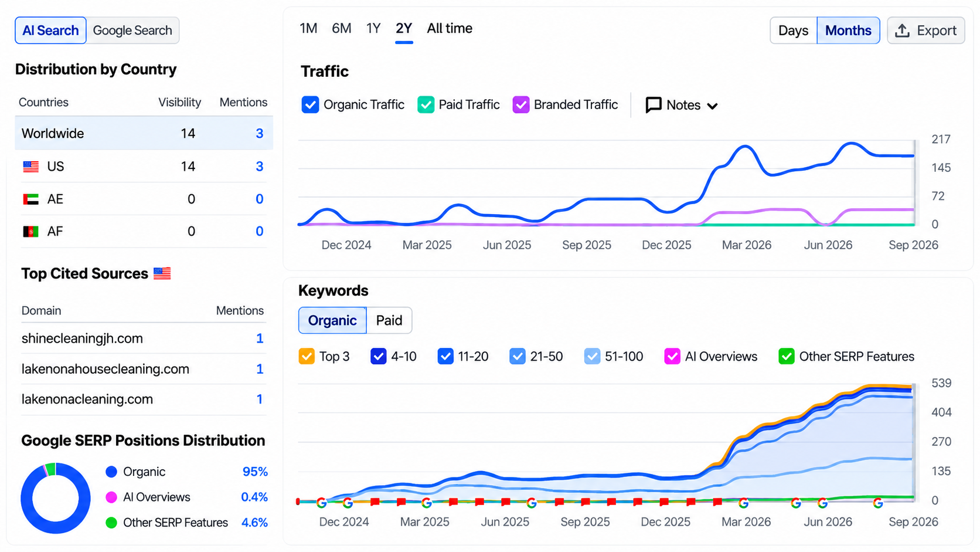This screenshot has height=552, width=980.
Task: Click the lakenonacleaning.com mentions count
Action: click(260, 399)
